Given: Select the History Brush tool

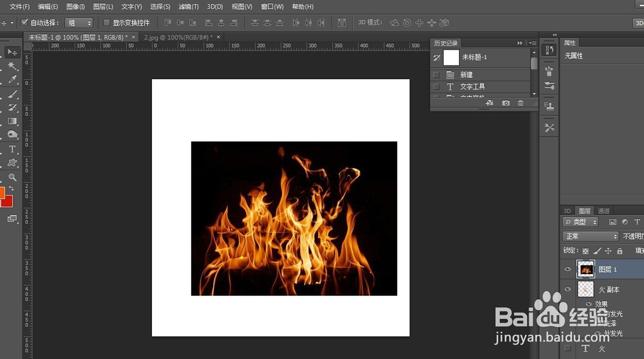Looking at the screenshot, I should point(12,107).
